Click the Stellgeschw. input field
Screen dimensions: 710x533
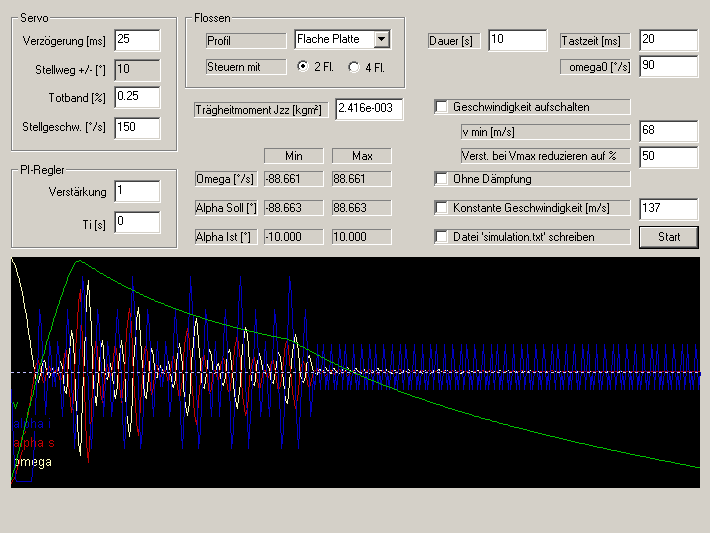[137, 127]
